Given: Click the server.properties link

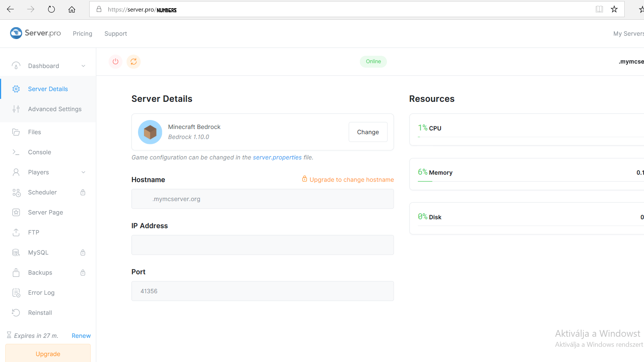Looking at the screenshot, I should point(277,157).
